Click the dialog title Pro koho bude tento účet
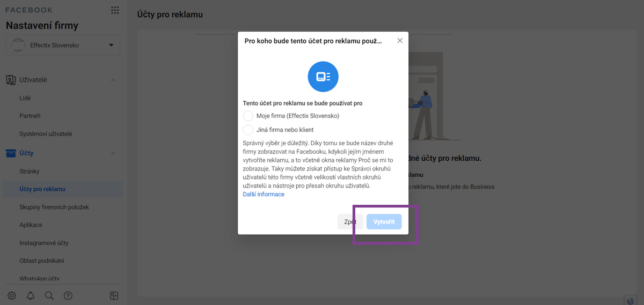This screenshot has height=305, width=644. (x=313, y=41)
